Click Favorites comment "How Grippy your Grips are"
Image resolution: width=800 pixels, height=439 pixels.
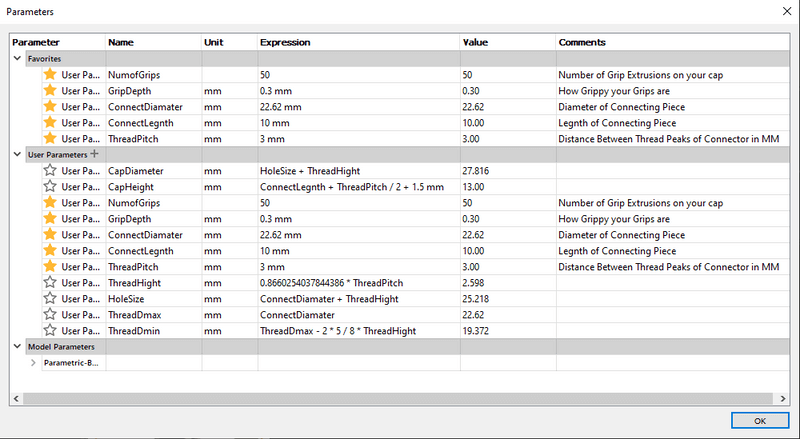pyautogui.click(x=614, y=91)
